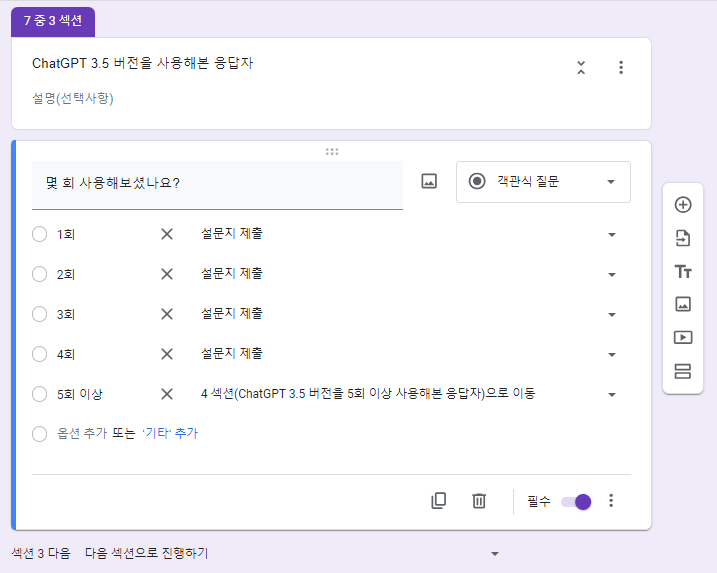Delete the question with trash icon
Viewport: 717px width, 573px height.
(x=479, y=501)
